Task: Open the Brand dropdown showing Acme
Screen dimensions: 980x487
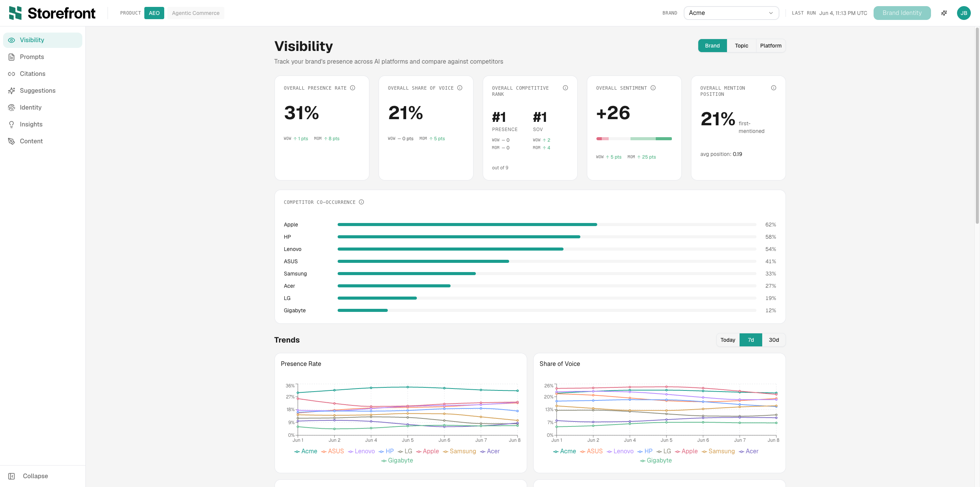Action: [731, 13]
